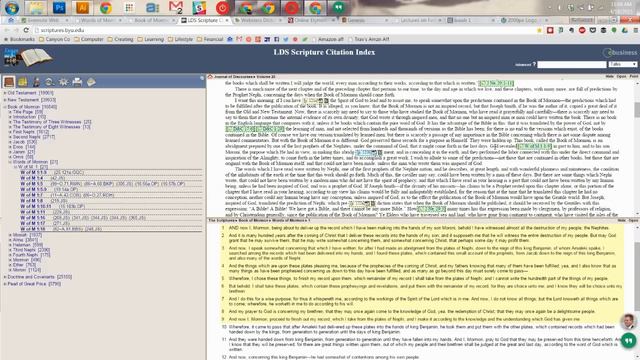This screenshot has width=640, height=360.
Task: Switch to the Genesis browser tab
Action: point(364,20)
